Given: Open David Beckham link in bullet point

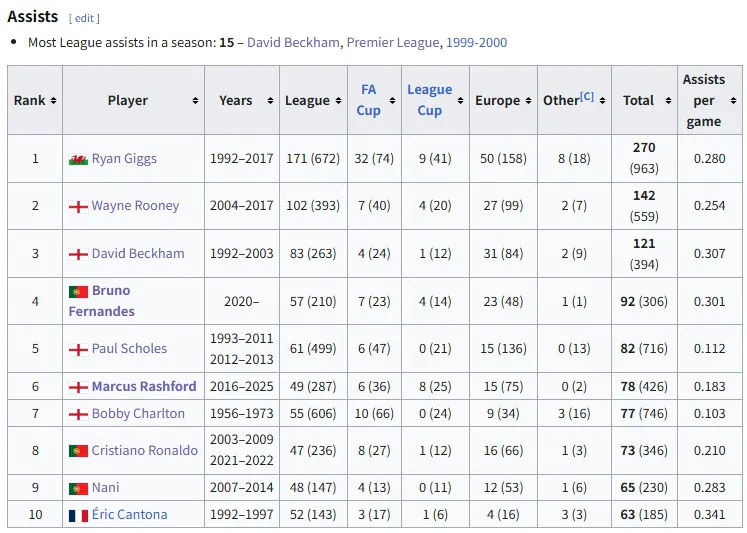Looking at the screenshot, I should pyautogui.click(x=293, y=42).
